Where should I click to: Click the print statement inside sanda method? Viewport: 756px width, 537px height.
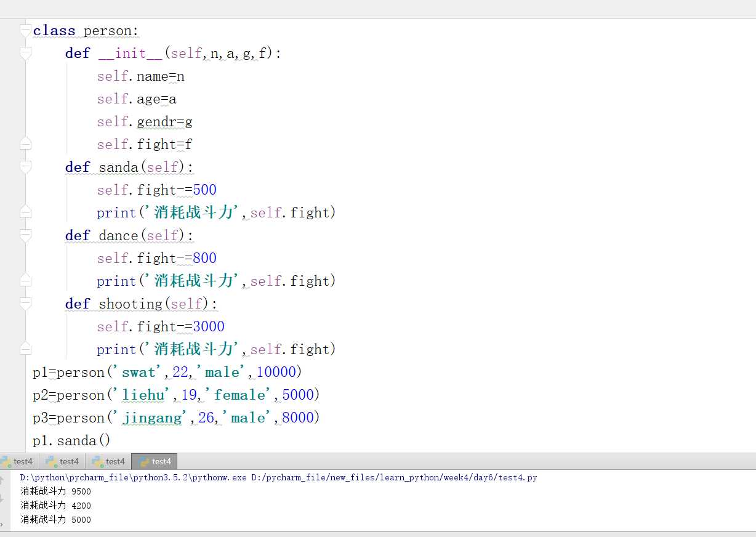pyautogui.click(x=217, y=213)
